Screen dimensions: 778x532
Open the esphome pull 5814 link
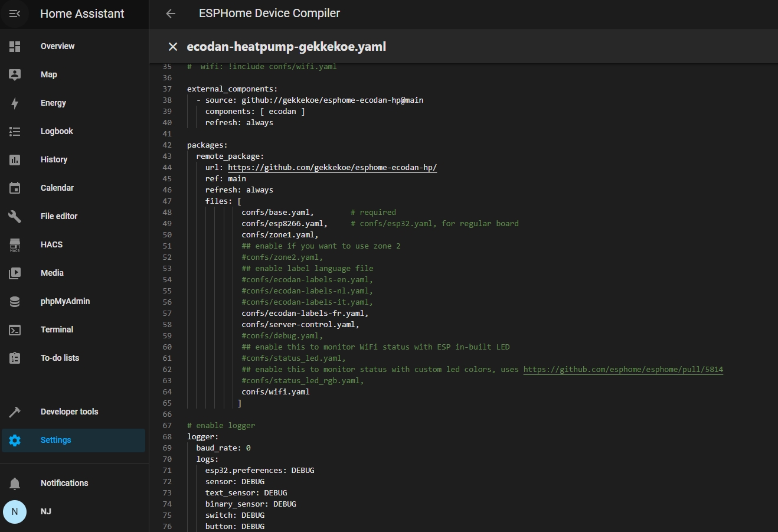tap(623, 370)
